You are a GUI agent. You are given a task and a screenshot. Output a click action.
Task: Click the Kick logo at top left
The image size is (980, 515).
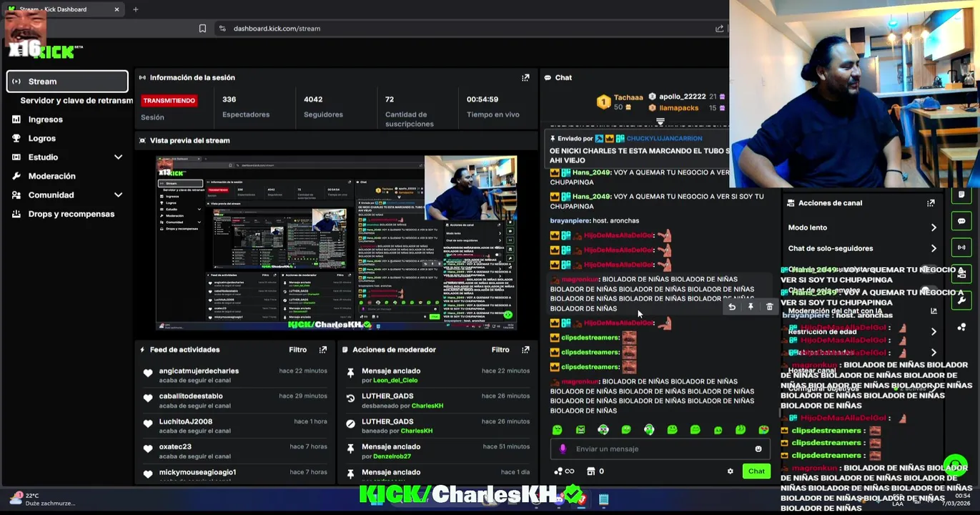pos(57,51)
